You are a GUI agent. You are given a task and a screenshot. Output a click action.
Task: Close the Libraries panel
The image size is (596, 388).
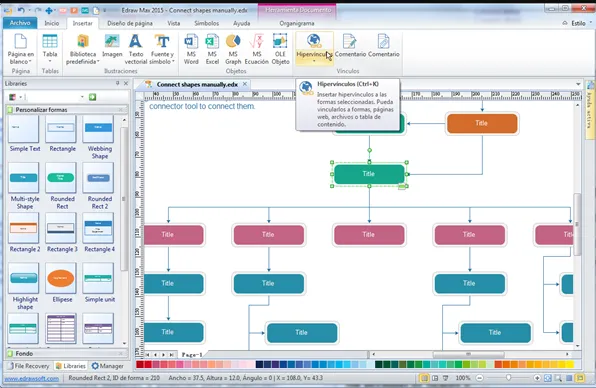(126, 83)
